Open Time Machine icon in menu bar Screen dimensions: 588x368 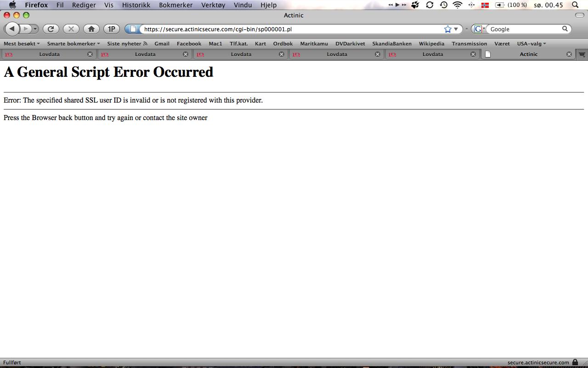(443, 5)
